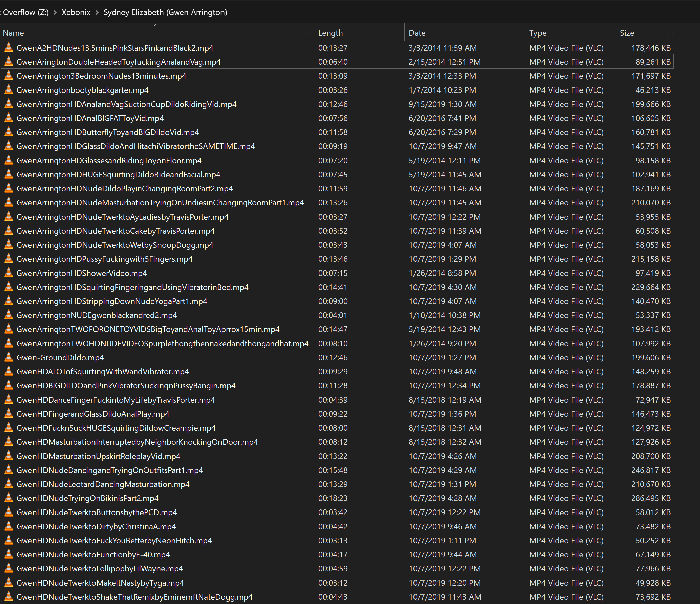Image resolution: width=700 pixels, height=604 pixels.
Task: Click the date 10/7/2019 1:11 PM
Action: click(443, 540)
